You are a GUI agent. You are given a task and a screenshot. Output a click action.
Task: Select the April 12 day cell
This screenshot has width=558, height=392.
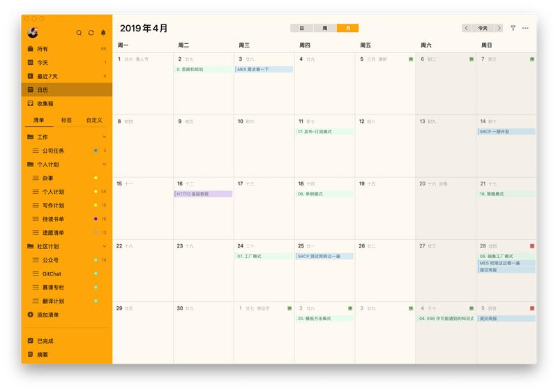tap(385, 146)
